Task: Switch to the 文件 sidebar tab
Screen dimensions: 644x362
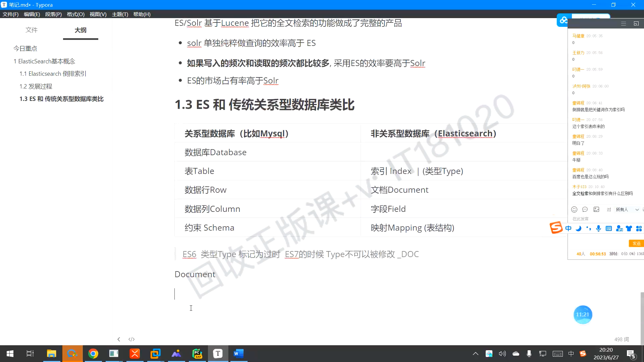Action: (32, 30)
